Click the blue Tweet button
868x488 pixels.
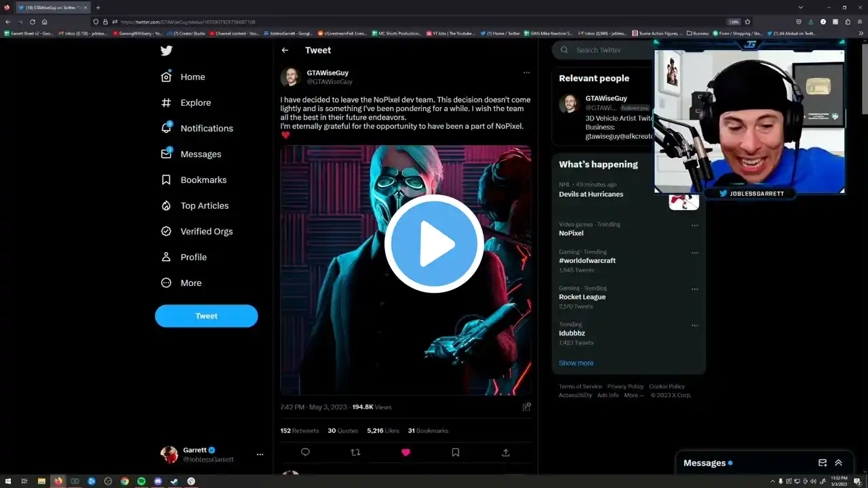(206, 316)
